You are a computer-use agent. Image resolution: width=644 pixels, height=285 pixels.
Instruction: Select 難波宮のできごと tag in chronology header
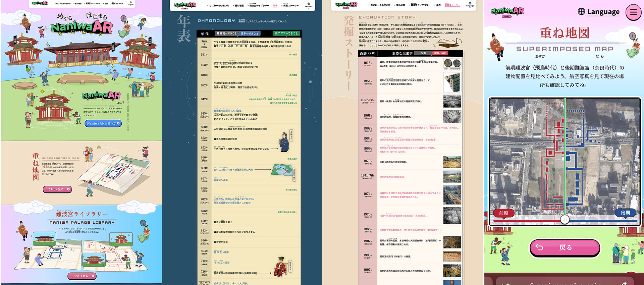[x=226, y=34]
